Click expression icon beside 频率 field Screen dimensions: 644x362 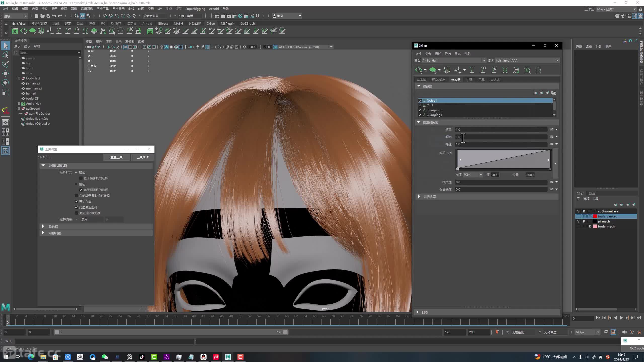pyautogui.click(x=552, y=137)
